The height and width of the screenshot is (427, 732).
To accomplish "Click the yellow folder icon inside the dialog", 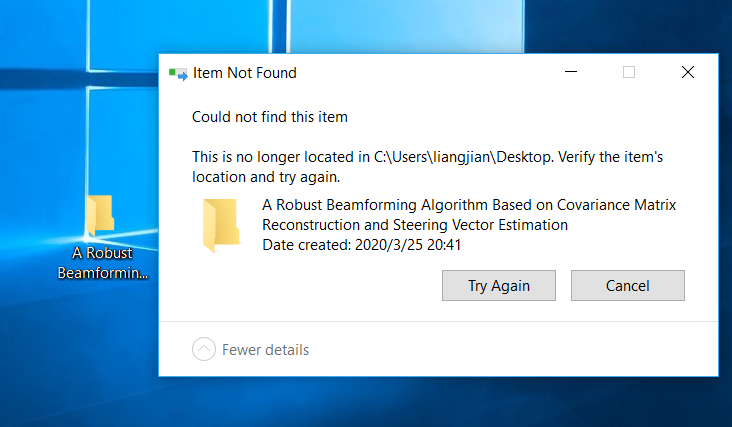I will [220, 225].
